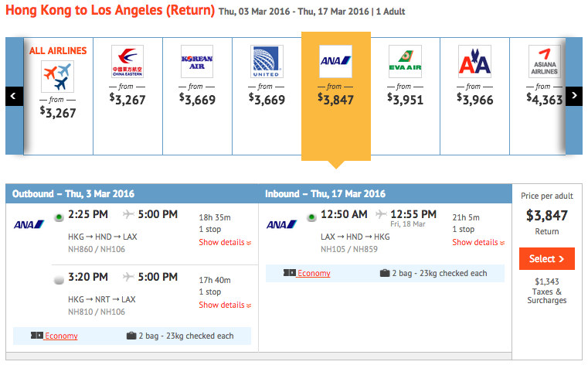The width and height of the screenshot is (588, 365).
Task: Click the outbound baggage suitcase icon
Action: pos(131,336)
